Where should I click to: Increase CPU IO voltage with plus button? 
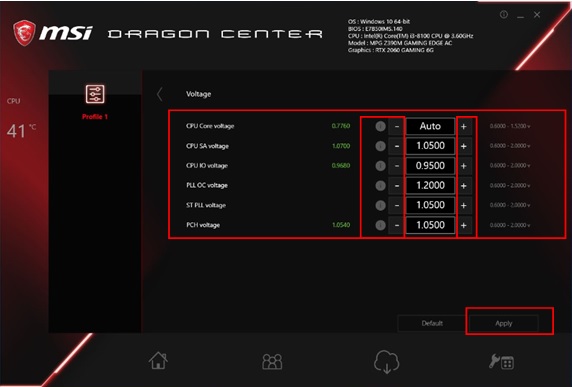[464, 166]
